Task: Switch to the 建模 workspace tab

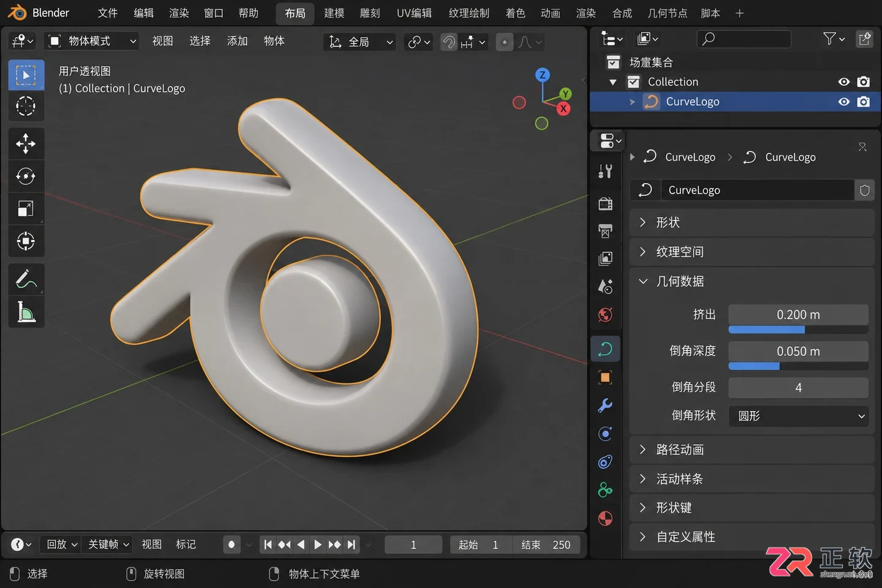Action: pyautogui.click(x=334, y=13)
